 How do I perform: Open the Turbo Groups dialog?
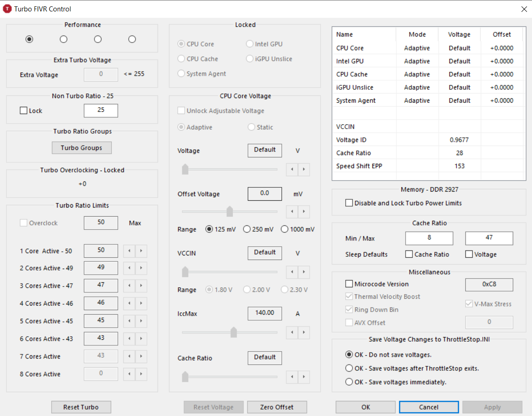click(81, 148)
